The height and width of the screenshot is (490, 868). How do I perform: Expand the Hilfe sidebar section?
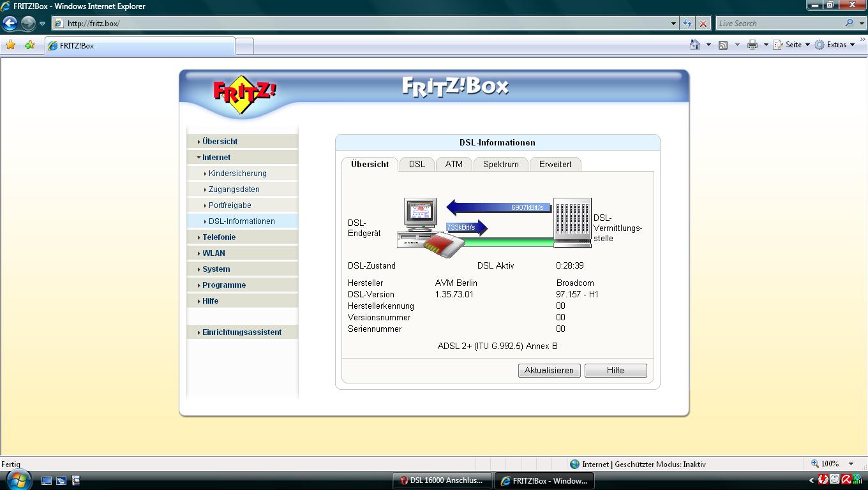click(x=243, y=301)
